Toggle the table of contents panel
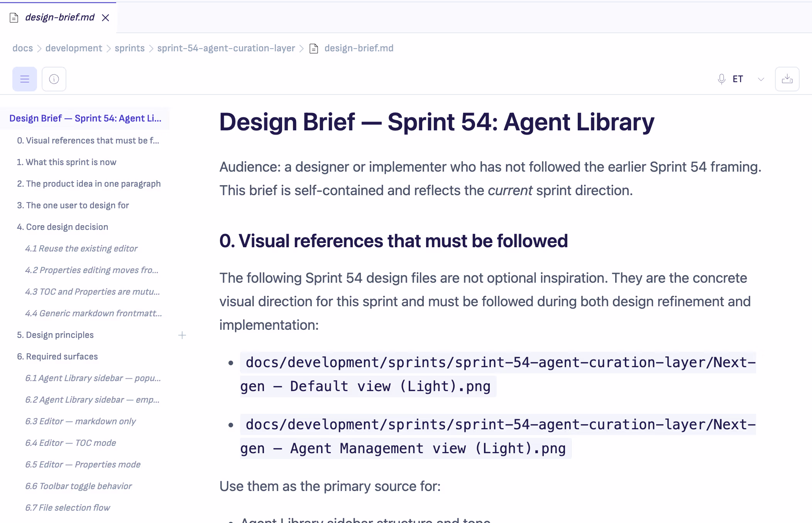The image size is (812, 523). pos(25,79)
